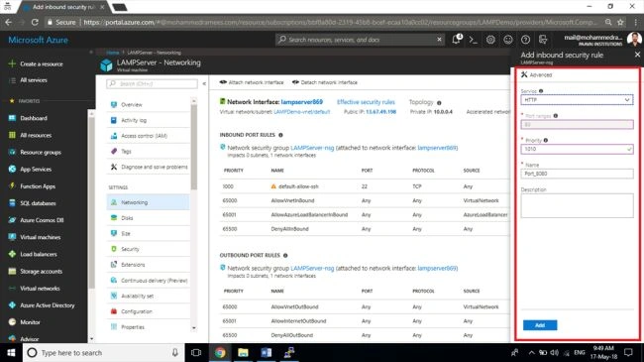Open the lampserver869 network interface link
The height and width of the screenshot is (362, 644).
tap(302, 101)
